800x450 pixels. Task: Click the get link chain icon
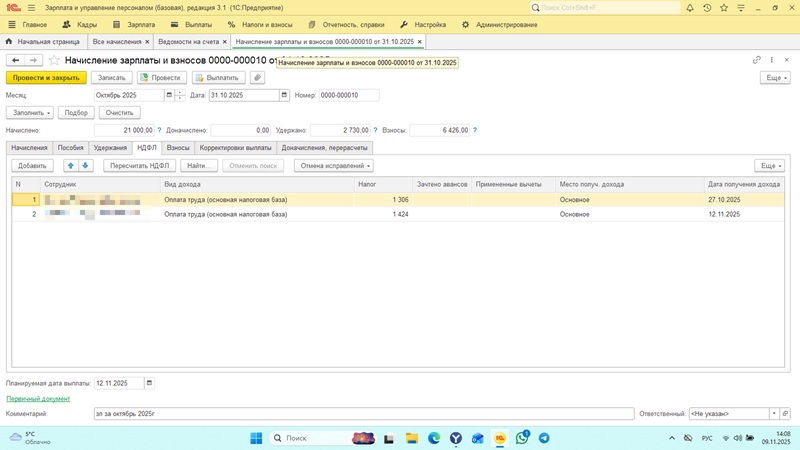pos(757,60)
